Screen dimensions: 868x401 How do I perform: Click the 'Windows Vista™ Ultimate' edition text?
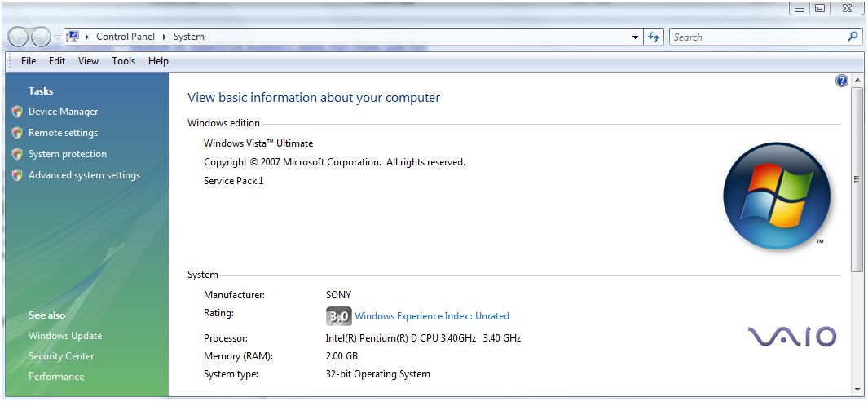tap(258, 143)
